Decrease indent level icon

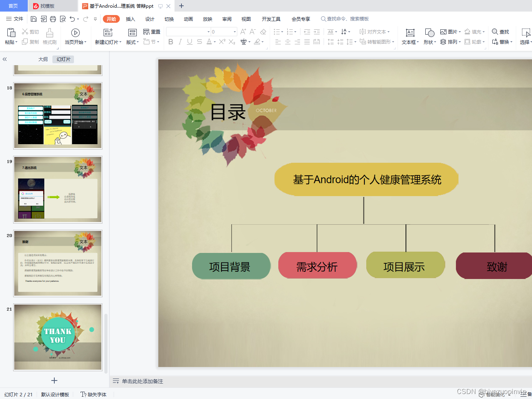[307, 32]
